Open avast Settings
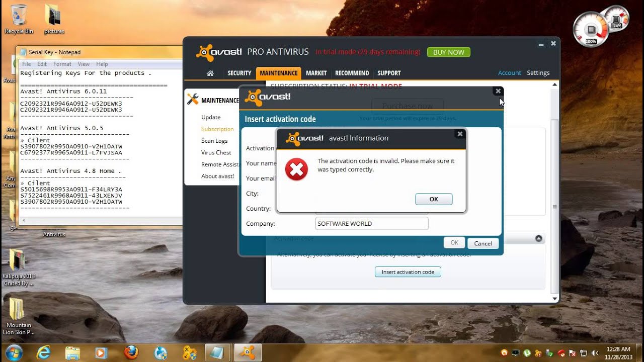Screen dimensions: 644x362 click(538, 73)
